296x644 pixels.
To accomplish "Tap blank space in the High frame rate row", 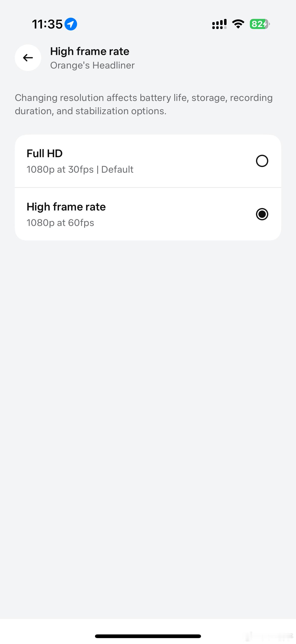I will click(180, 214).
